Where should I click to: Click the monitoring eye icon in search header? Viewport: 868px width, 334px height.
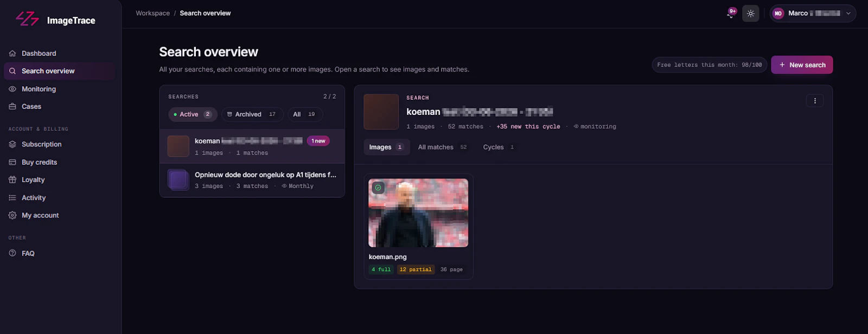[x=576, y=126]
